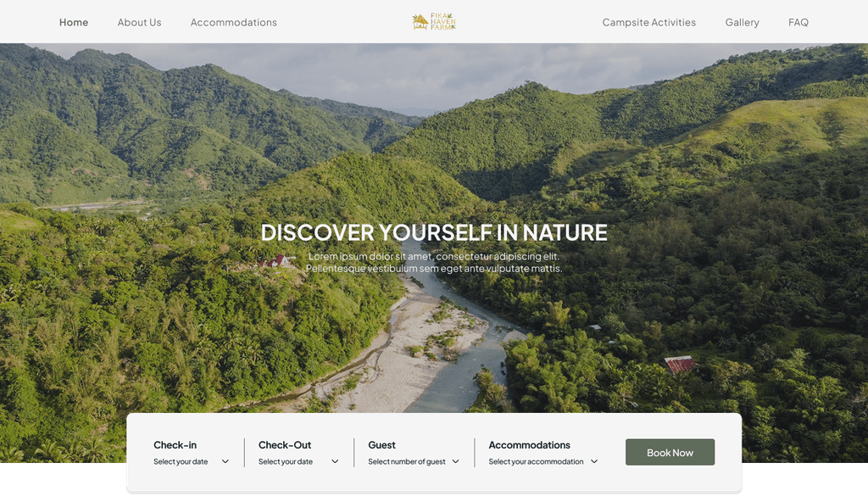Click 'Select your accommodation' placeholder text
This screenshot has width=868, height=496.
[536, 462]
